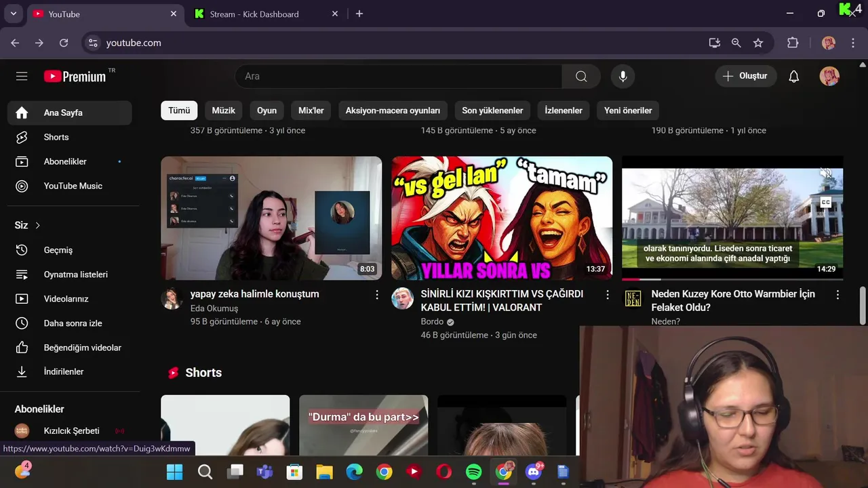Screen dimensions: 868x488
Task: Open the Bordo channel name link
Action: (x=432, y=322)
